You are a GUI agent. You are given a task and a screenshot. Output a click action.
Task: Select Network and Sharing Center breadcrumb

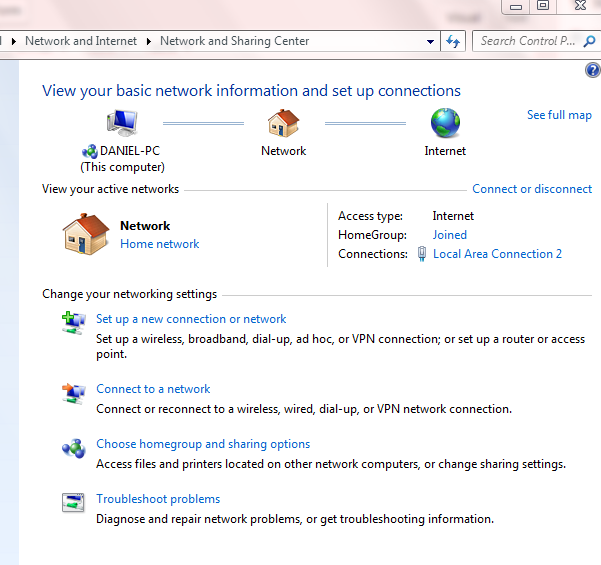(x=234, y=42)
